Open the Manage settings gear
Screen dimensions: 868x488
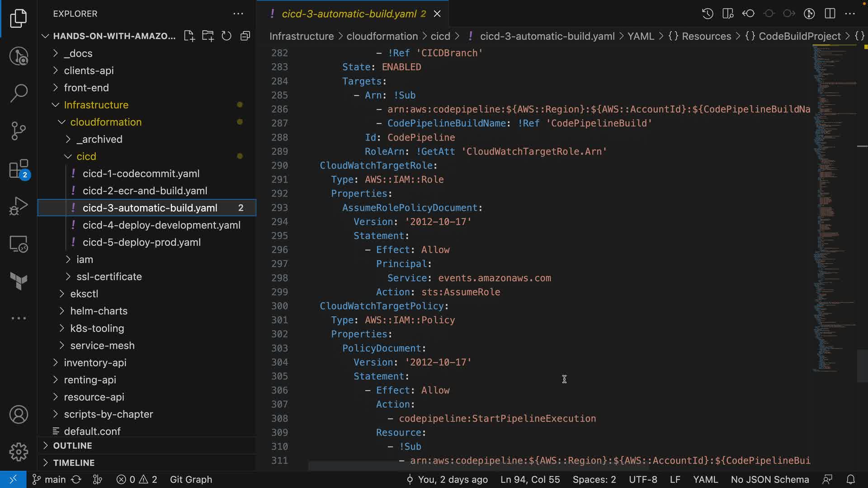(x=19, y=452)
